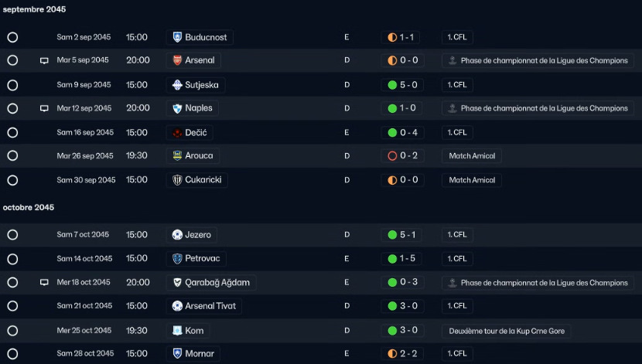The height and width of the screenshot is (364, 642).
Task: Open the 2 - 2 Mornar match result
Action: pos(402,354)
